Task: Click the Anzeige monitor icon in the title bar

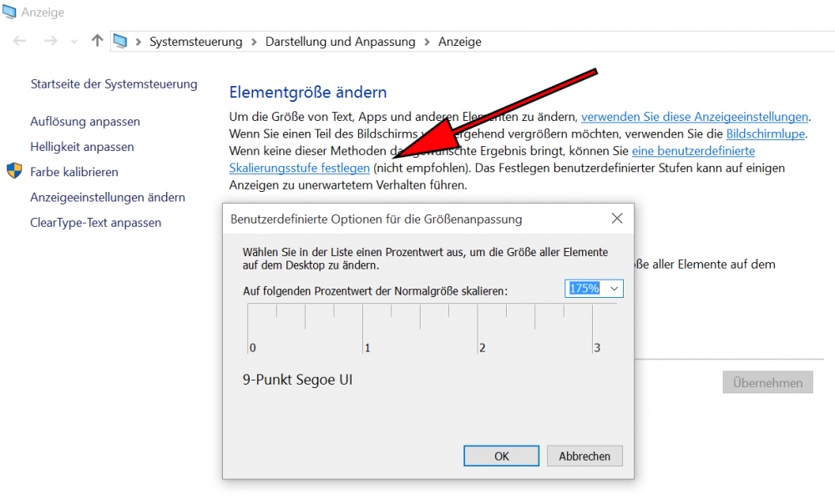Action: [x=11, y=13]
